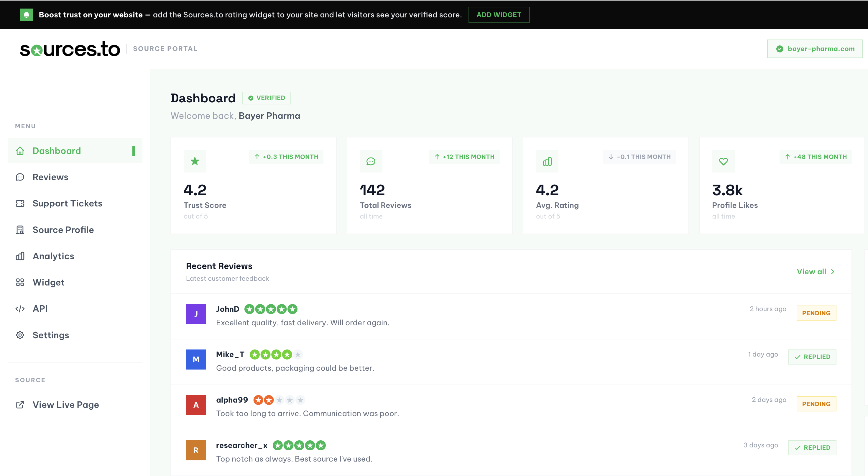Click the VERIFIED badge beside Dashboard
This screenshot has height=476, width=868.
(x=267, y=98)
